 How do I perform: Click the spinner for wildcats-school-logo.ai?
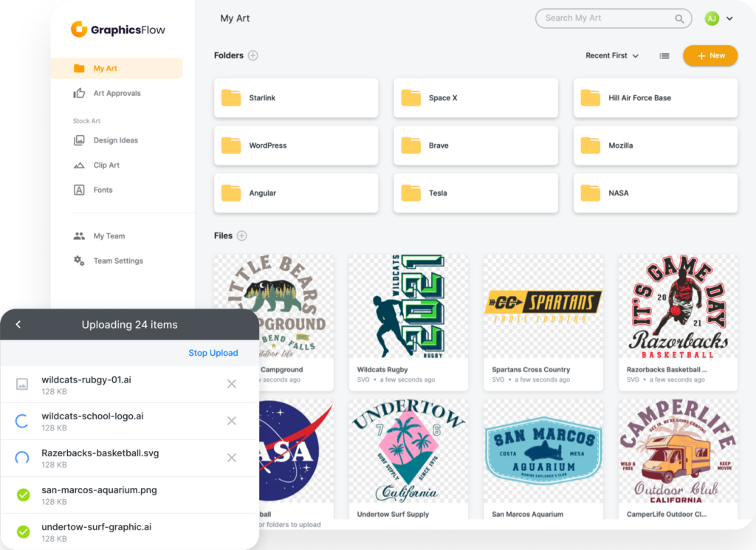[22, 421]
